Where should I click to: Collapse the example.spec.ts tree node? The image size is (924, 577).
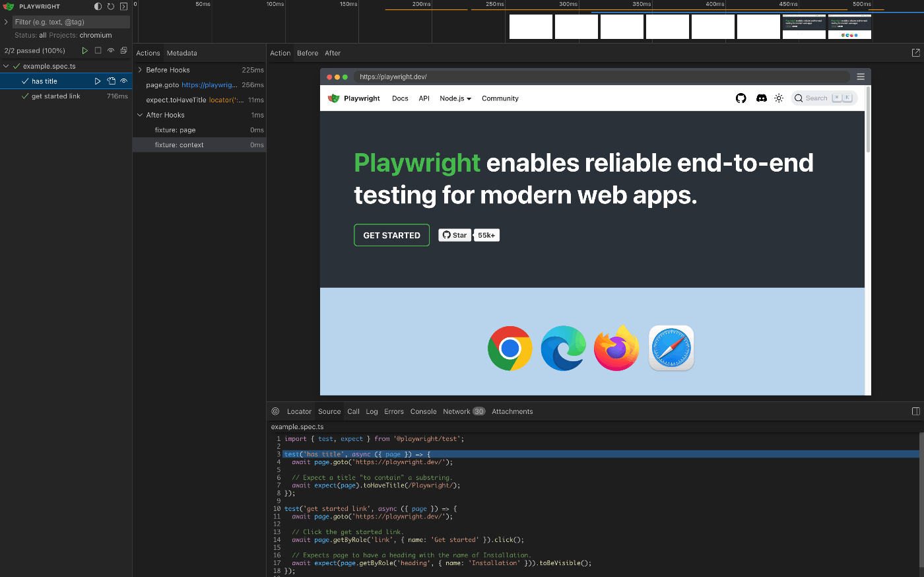click(x=6, y=66)
